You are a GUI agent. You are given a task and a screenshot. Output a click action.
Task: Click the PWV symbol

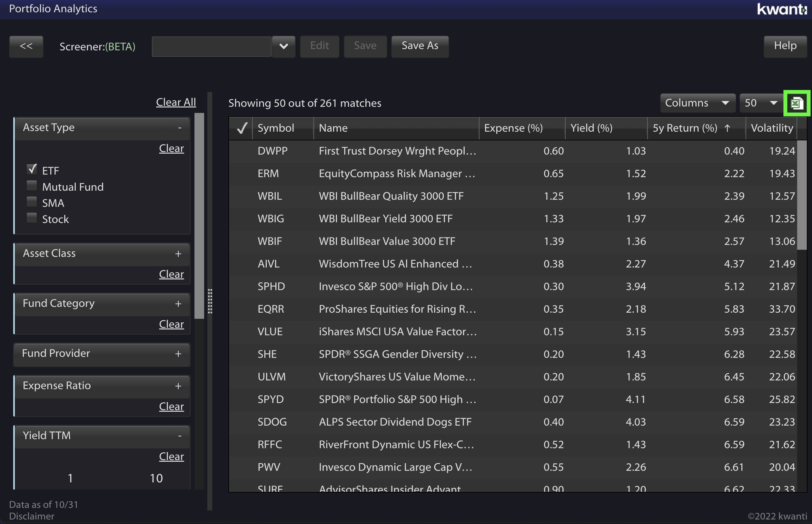coord(269,468)
